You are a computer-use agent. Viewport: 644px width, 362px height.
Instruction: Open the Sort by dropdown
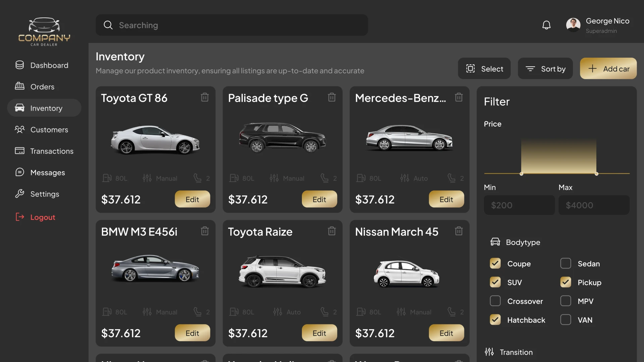[545, 68]
